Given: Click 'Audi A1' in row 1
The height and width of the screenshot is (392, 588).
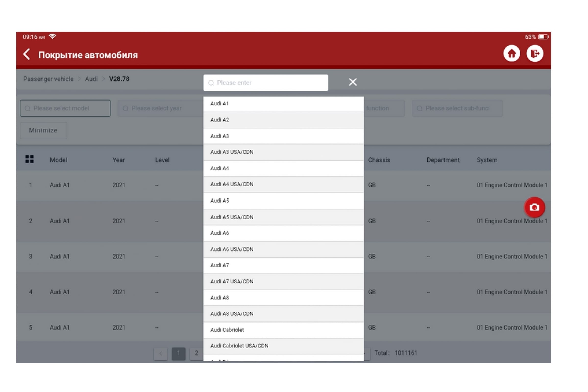Looking at the screenshot, I should (x=60, y=185).
